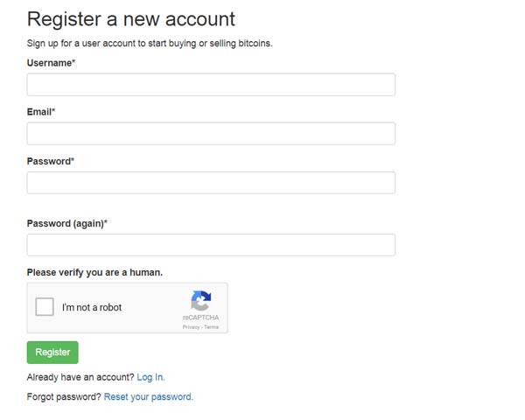Follow the Reset your password link

click(149, 397)
